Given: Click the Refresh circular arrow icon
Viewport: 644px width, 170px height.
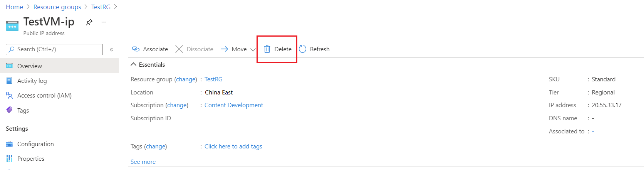Looking at the screenshot, I should (303, 49).
